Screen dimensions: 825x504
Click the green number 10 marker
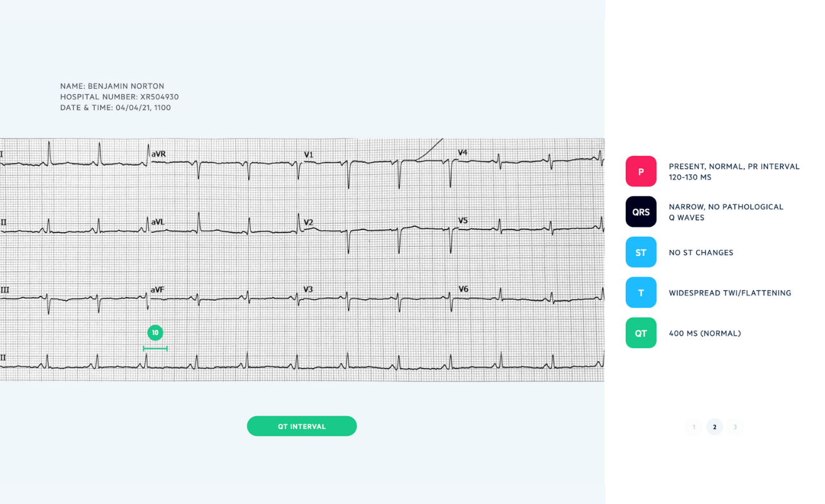point(155,333)
